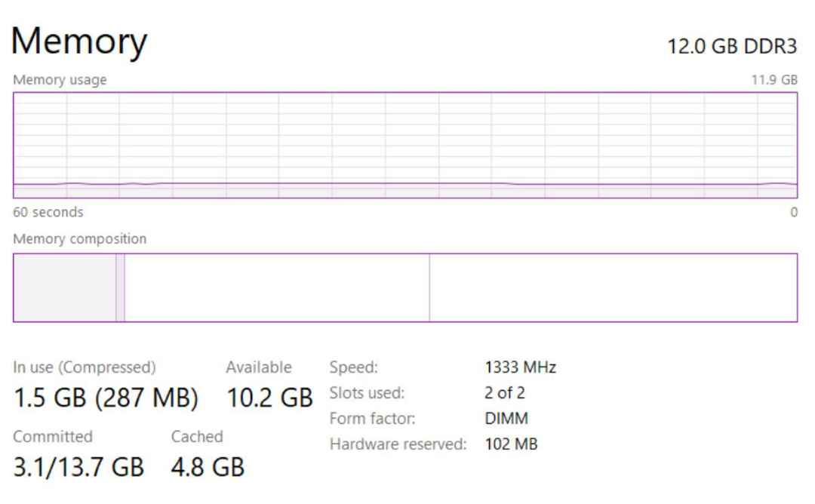This screenshot has height=504, width=815.
Task: Click the In use (Compressed) label
Action: point(85,367)
